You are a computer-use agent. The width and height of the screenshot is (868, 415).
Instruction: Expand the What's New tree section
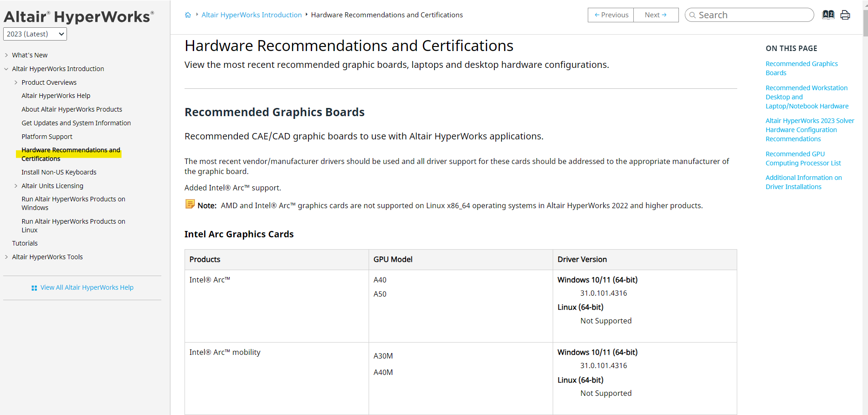(x=6, y=55)
